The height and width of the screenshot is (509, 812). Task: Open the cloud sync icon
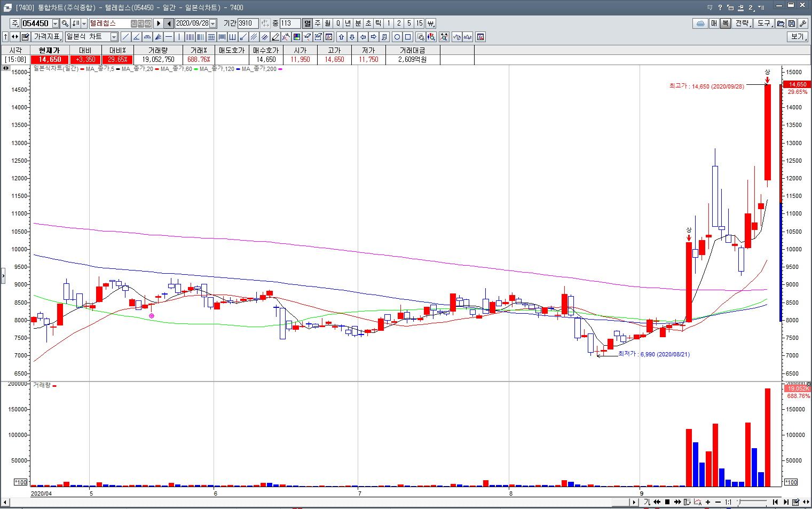point(700,23)
